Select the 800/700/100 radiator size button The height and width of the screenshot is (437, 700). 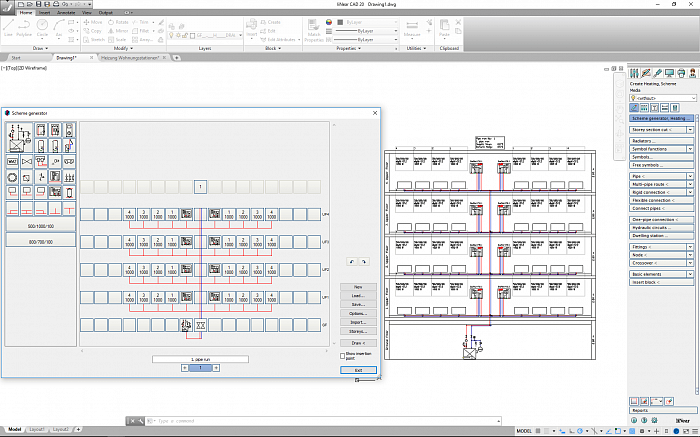point(41,241)
